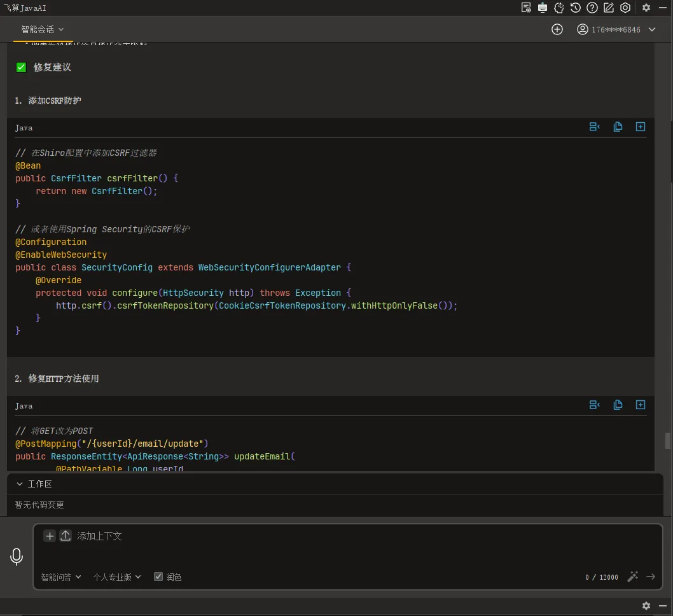Screen dimensions: 673x616
Task: Click the upload file icon
Action: (66, 536)
